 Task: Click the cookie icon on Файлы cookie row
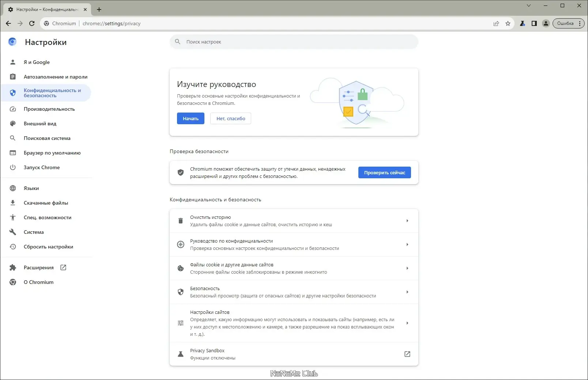[181, 268]
